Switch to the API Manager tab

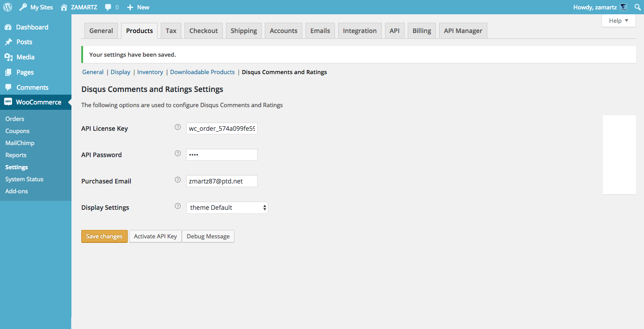point(463,31)
